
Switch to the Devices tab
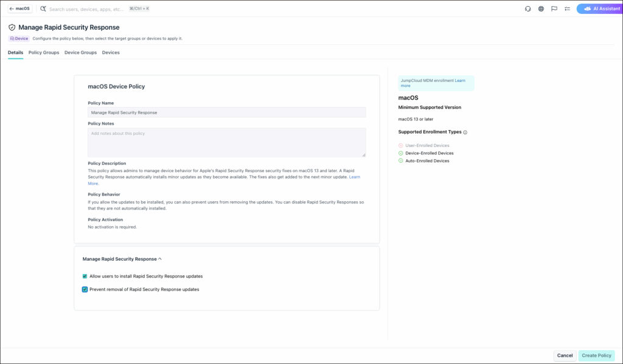point(111,52)
